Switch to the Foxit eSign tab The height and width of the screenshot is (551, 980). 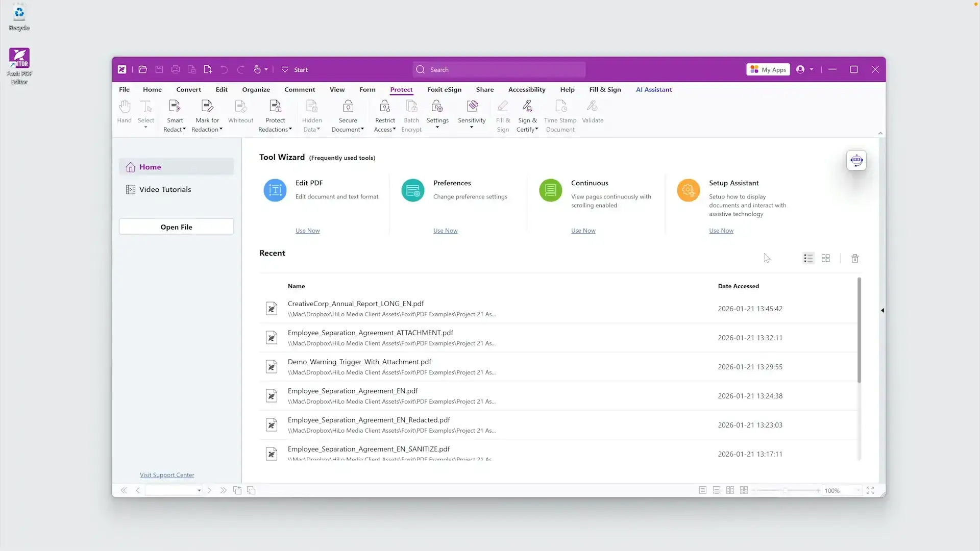pos(444,90)
